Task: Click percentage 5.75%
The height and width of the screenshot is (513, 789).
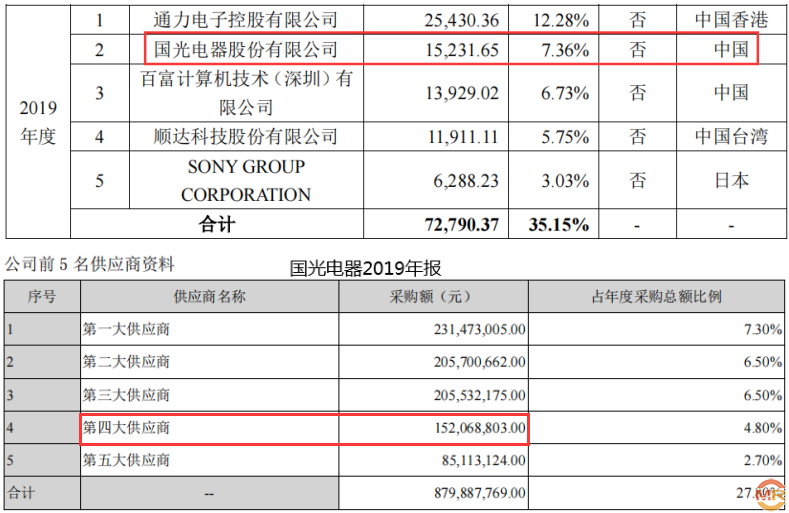Action: click(565, 137)
